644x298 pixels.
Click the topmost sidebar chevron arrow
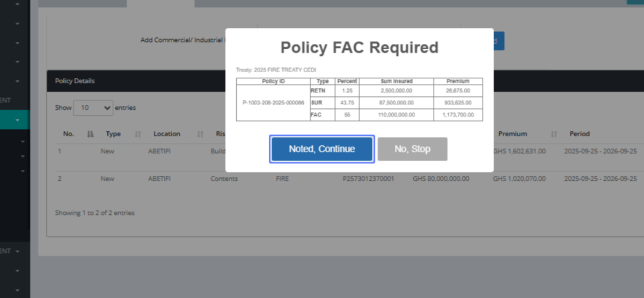[17, 5]
